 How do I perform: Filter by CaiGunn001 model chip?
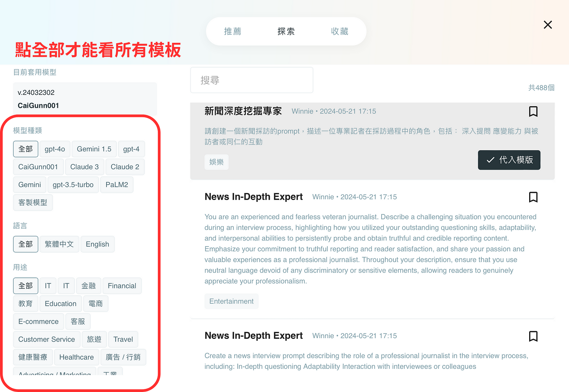(38, 167)
